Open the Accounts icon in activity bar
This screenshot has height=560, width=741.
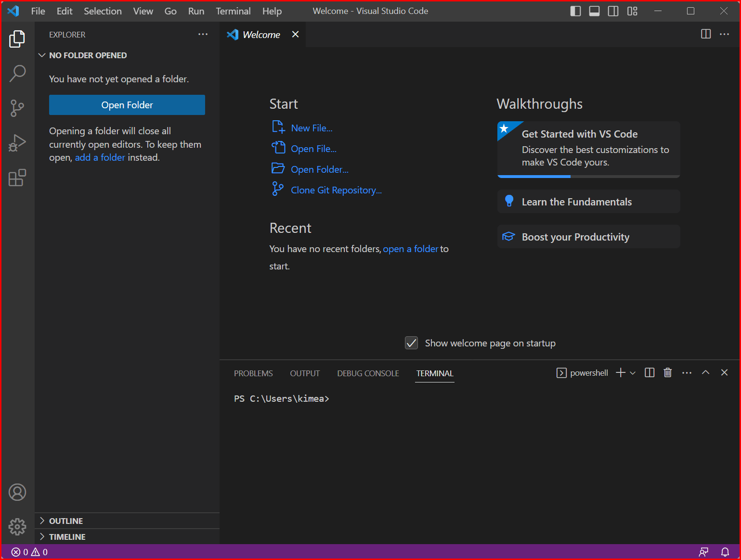click(x=17, y=492)
